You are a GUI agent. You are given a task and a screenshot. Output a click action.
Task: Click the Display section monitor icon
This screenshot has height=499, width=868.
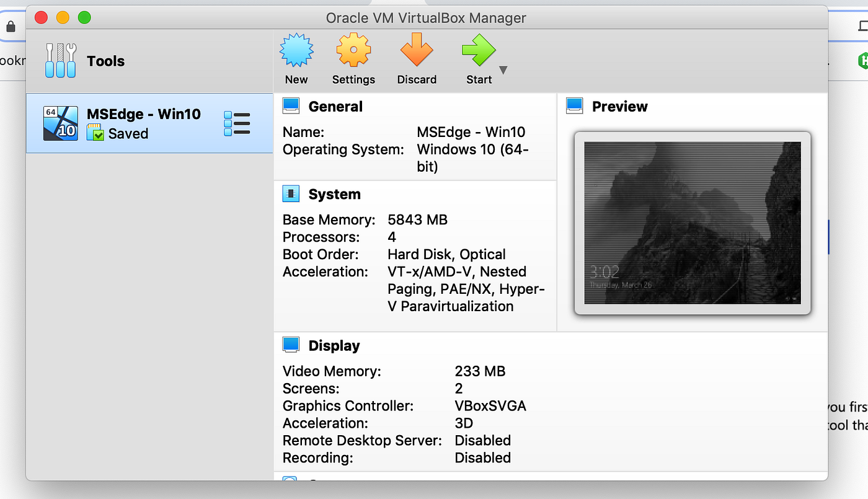pyautogui.click(x=291, y=345)
